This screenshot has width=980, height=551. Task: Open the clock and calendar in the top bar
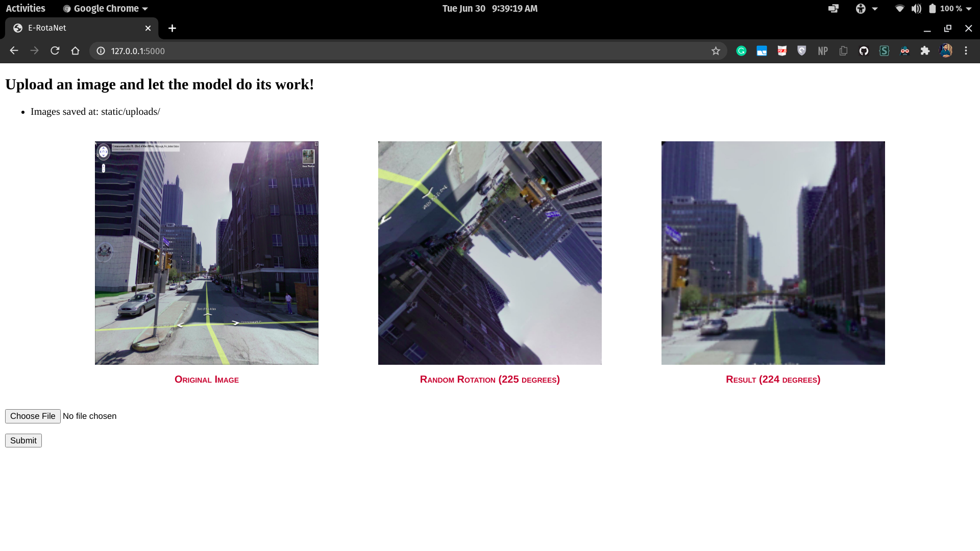pos(489,9)
